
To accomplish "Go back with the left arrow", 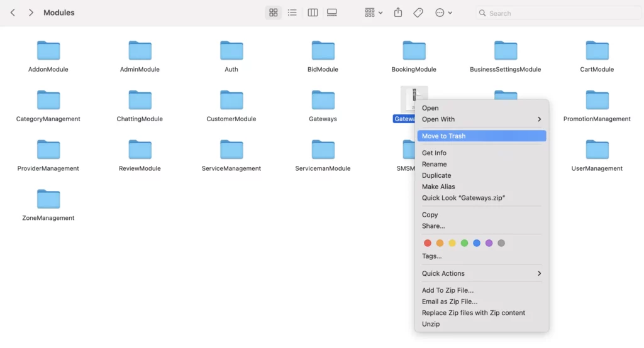I will (13, 13).
